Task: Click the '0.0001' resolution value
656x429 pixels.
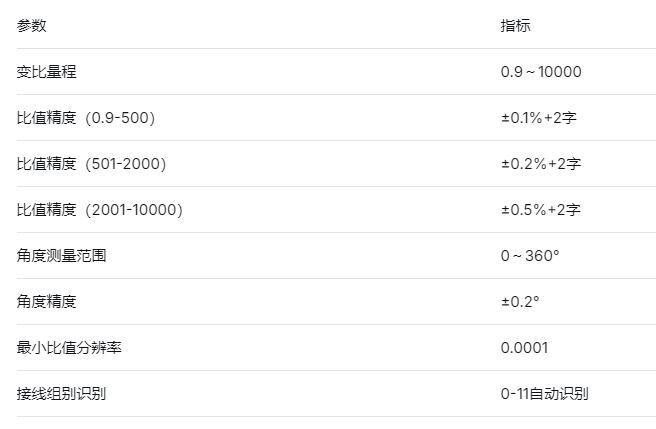Action: point(524,348)
